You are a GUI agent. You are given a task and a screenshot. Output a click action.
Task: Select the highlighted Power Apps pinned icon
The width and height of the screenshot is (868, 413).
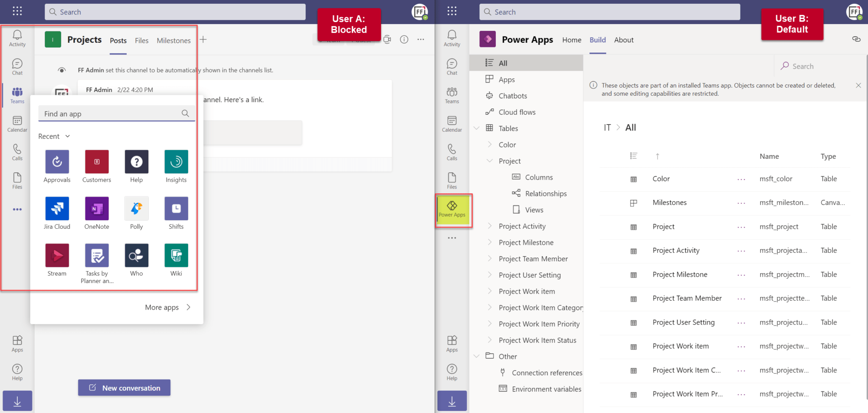[452, 209]
